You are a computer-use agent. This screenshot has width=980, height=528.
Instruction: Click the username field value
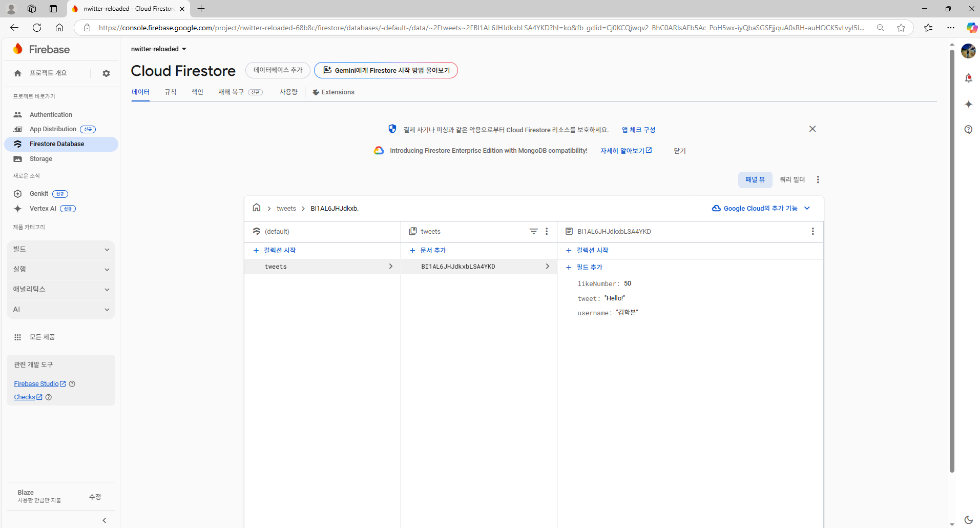[x=627, y=313]
